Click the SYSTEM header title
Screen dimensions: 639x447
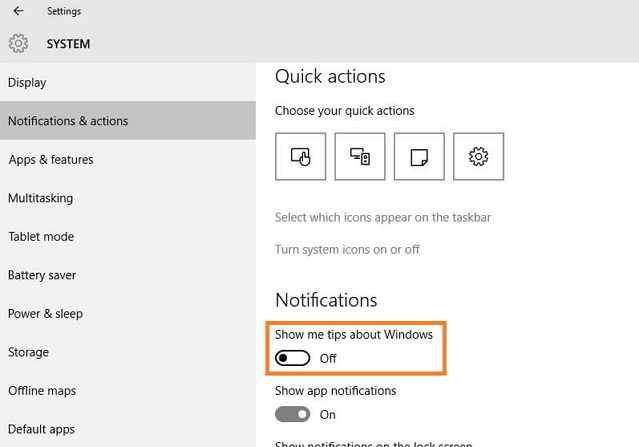click(x=68, y=44)
